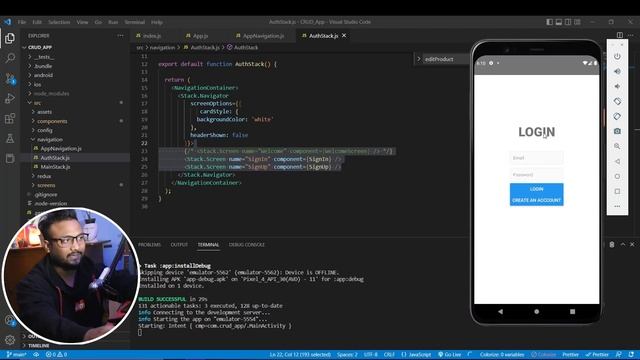Click JavaScript language mode in status bar
This screenshot has width=640, height=360.
pos(416,354)
